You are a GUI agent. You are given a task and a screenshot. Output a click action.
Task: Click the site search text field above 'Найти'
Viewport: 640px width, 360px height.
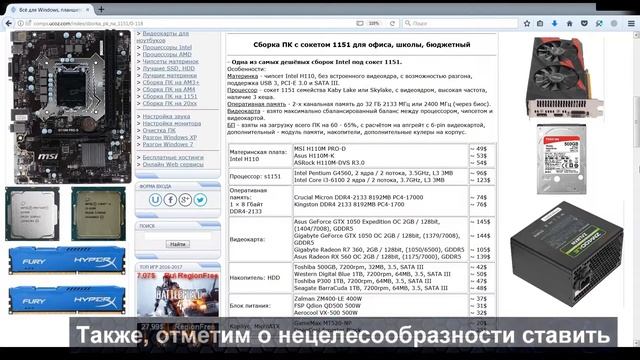(x=178, y=236)
